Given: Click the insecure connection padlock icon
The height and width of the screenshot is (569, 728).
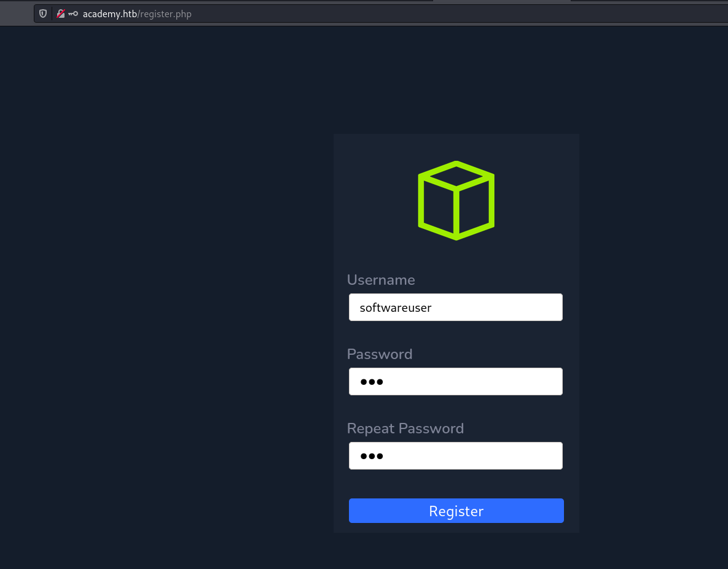Looking at the screenshot, I should pos(61,14).
